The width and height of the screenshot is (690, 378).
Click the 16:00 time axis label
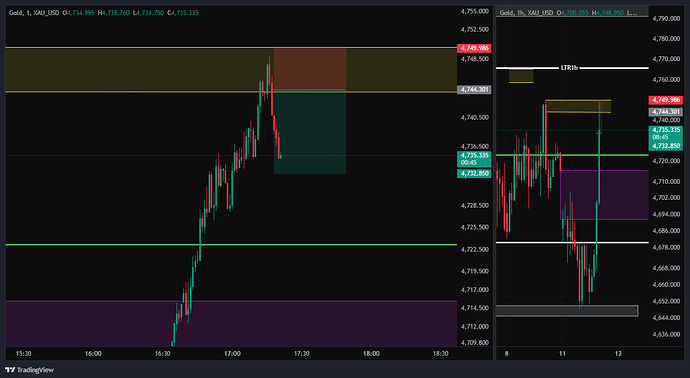(93, 353)
